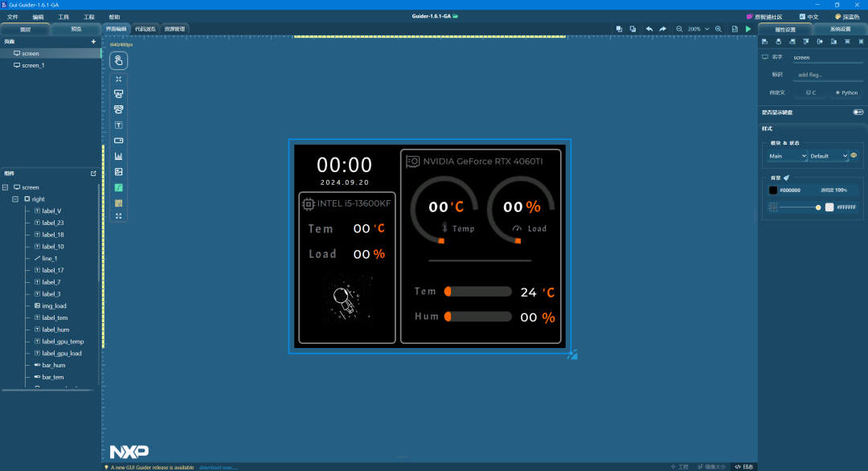Toggle the show keyboard switch
The width and height of the screenshot is (868, 471).
click(858, 113)
